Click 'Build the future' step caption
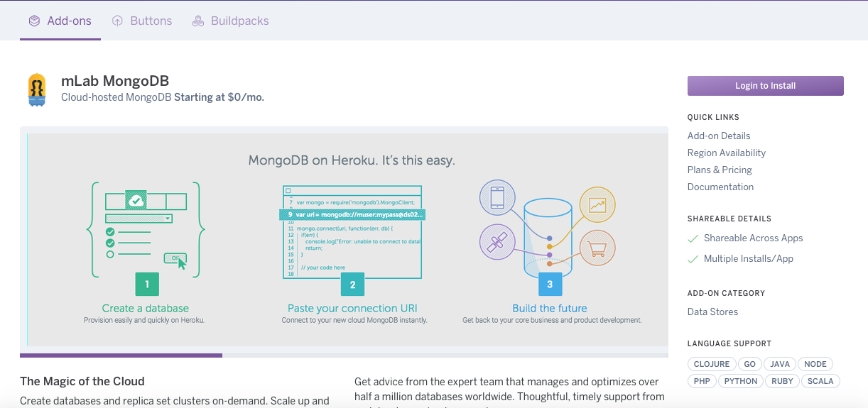 (x=550, y=308)
